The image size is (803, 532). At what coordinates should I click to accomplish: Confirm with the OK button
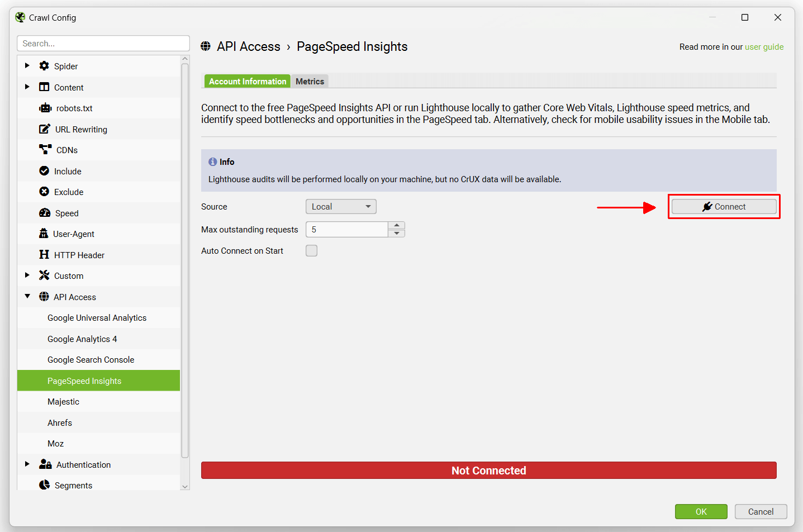[x=701, y=511]
